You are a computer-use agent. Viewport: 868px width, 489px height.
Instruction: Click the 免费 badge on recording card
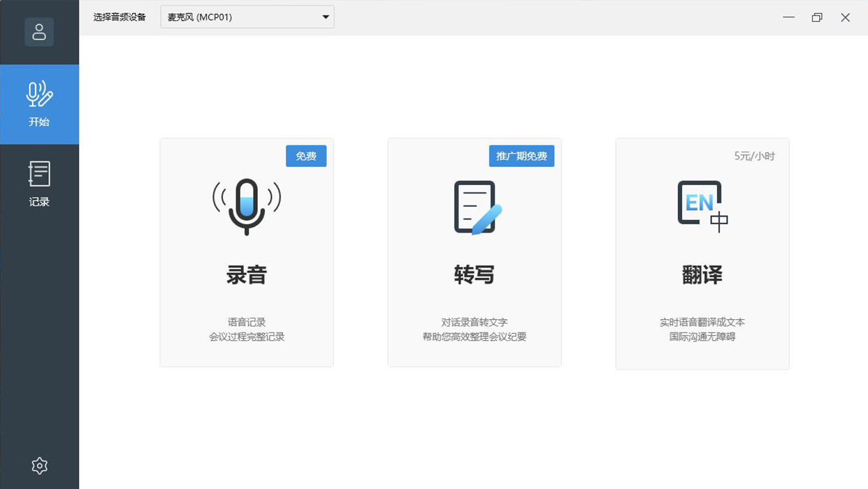(306, 156)
